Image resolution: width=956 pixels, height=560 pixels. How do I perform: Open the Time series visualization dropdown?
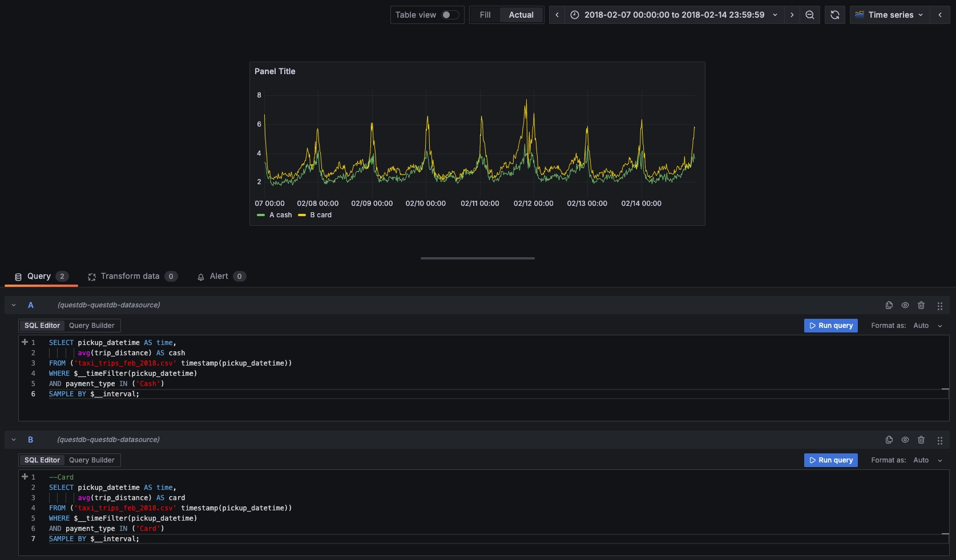pos(889,15)
